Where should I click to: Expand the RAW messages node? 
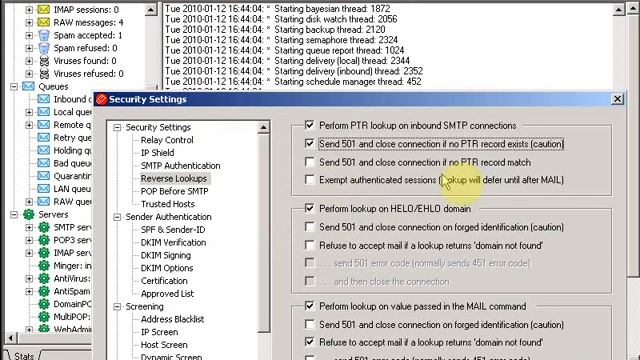pyautogui.click(x=29, y=22)
